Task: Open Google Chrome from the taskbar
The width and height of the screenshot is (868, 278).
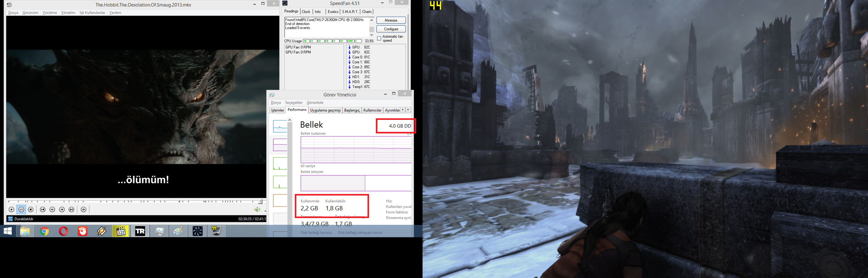Action: (44, 231)
